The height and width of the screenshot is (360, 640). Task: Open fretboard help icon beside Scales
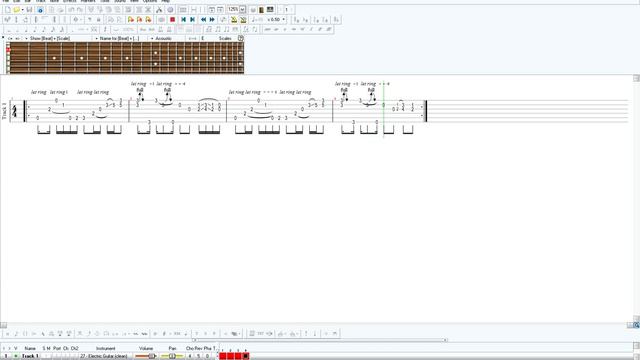[x=241, y=38]
